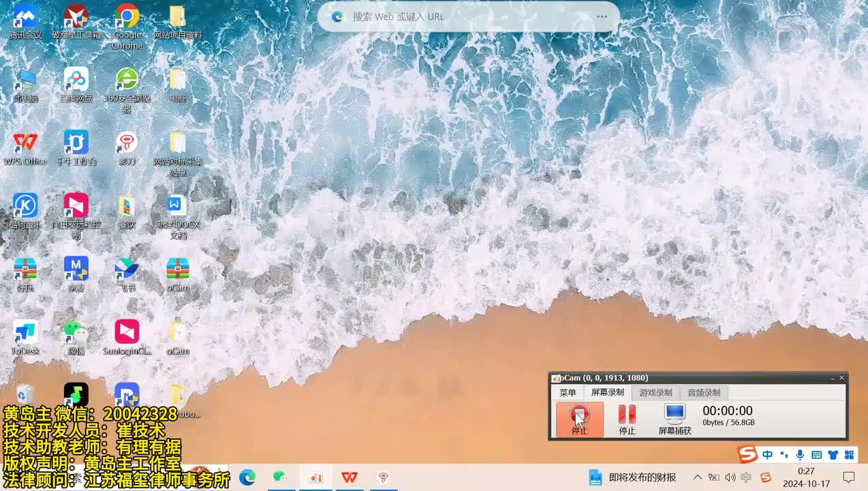Open Microsoft Edge from the taskbar

(247, 477)
